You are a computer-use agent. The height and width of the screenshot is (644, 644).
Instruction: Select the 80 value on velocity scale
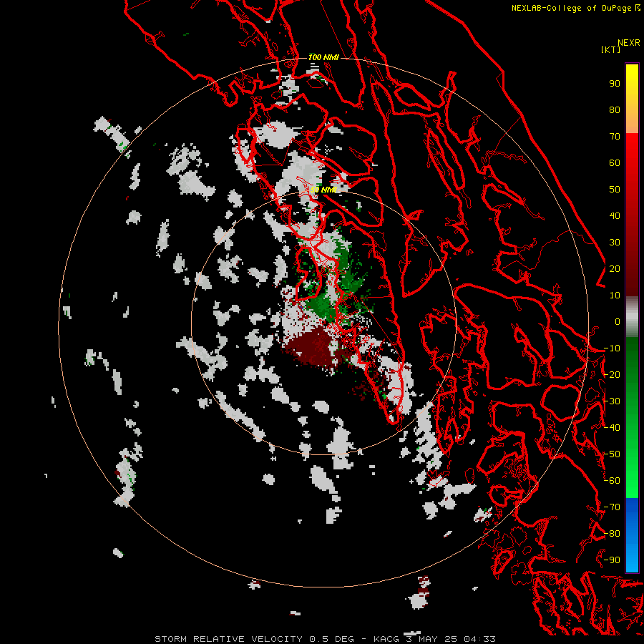(x=615, y=109)
